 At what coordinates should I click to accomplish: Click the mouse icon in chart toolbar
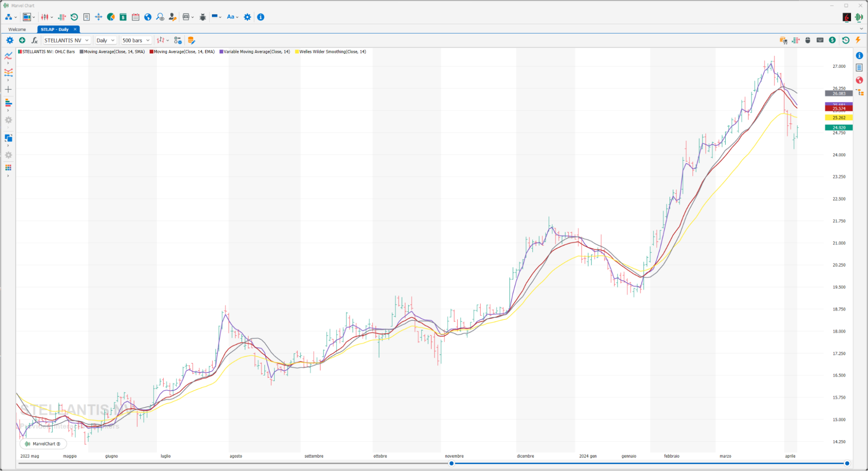click(x=808, y=40)
